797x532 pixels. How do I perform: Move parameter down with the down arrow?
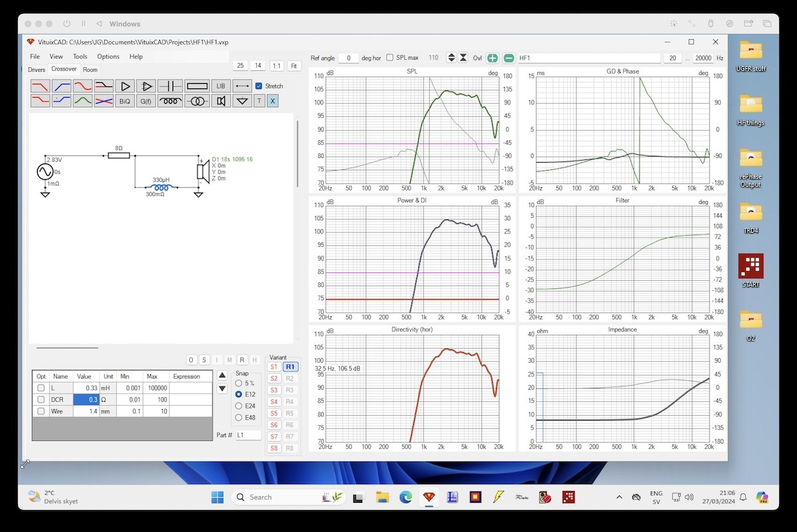(222, 389)
